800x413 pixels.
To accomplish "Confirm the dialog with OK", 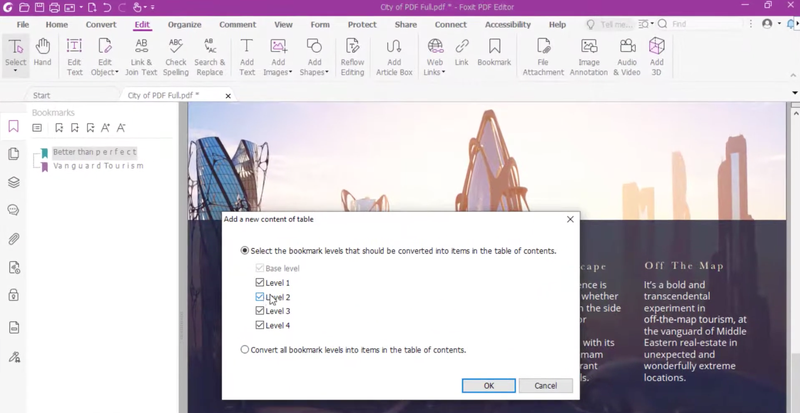I will pos(489,385).
